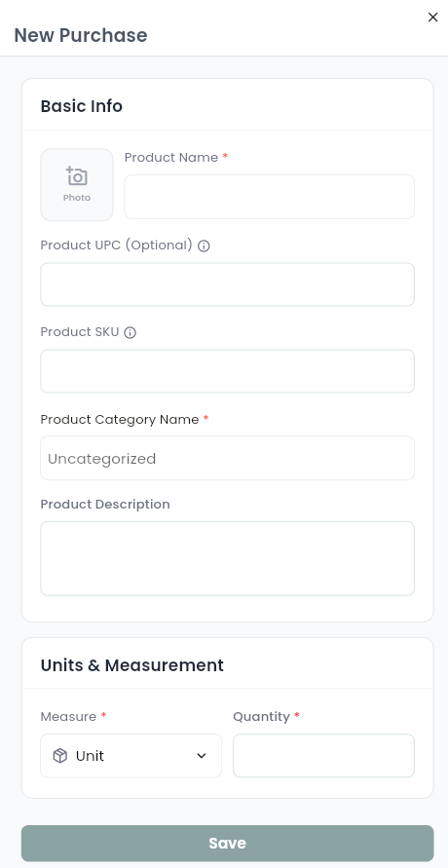This screenshot has width=448, height=868.
Task: Click into the Product UPC field
Action: (x=227, y=284)
